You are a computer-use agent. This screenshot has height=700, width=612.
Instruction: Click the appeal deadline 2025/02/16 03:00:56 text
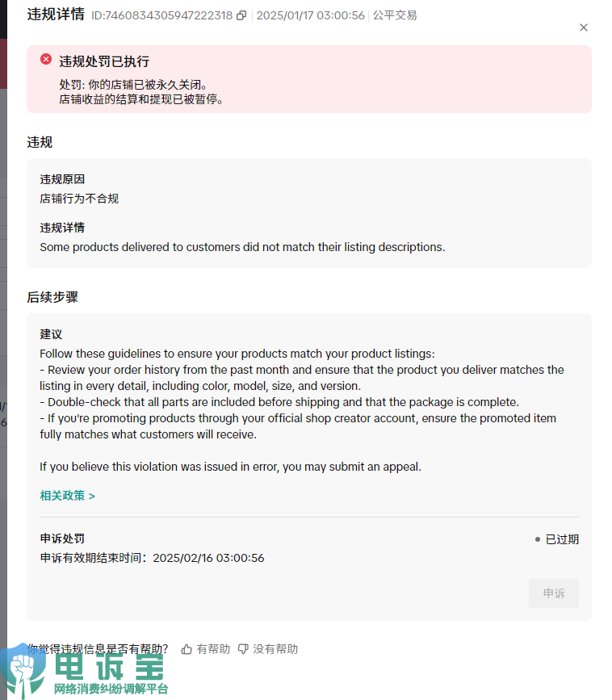(x=208, y=558)
